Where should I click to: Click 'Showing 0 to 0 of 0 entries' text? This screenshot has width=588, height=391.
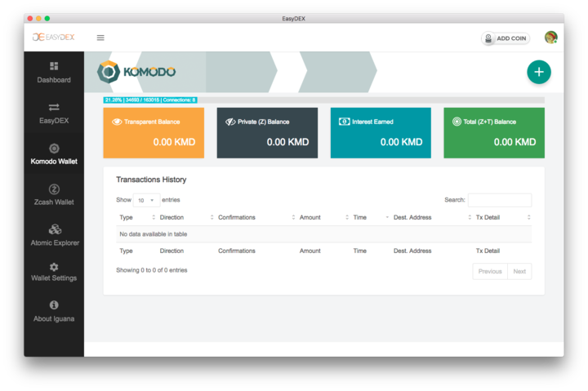point(152,270)
